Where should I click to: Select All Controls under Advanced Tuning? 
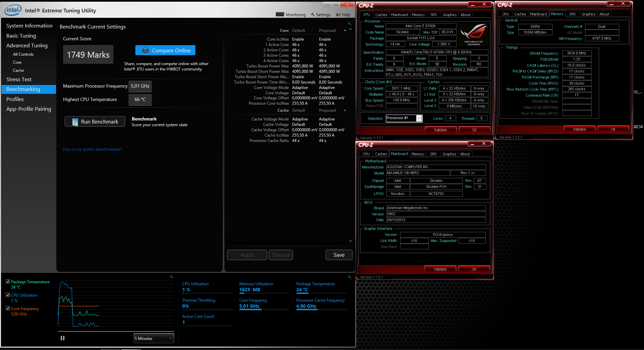pos(23,54)
